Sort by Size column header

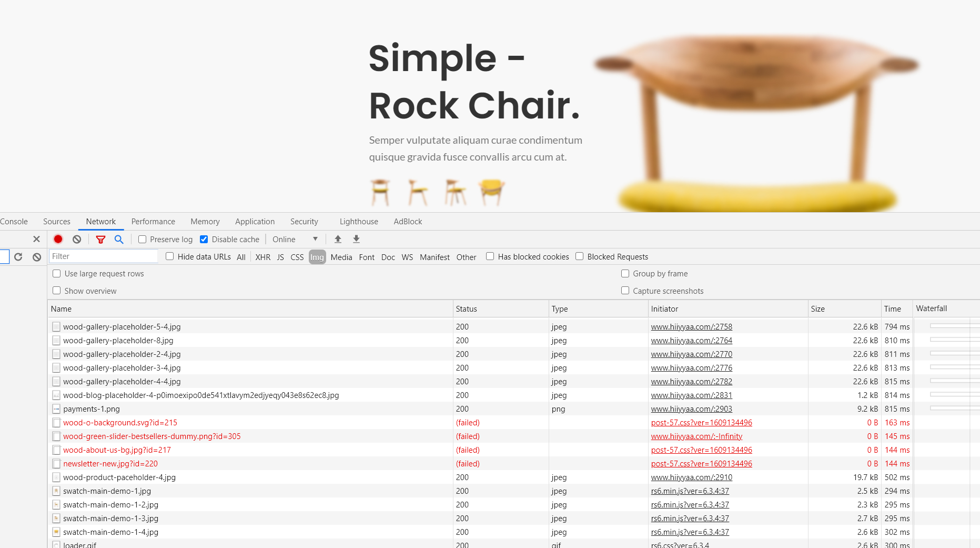[x=844, y=309]
